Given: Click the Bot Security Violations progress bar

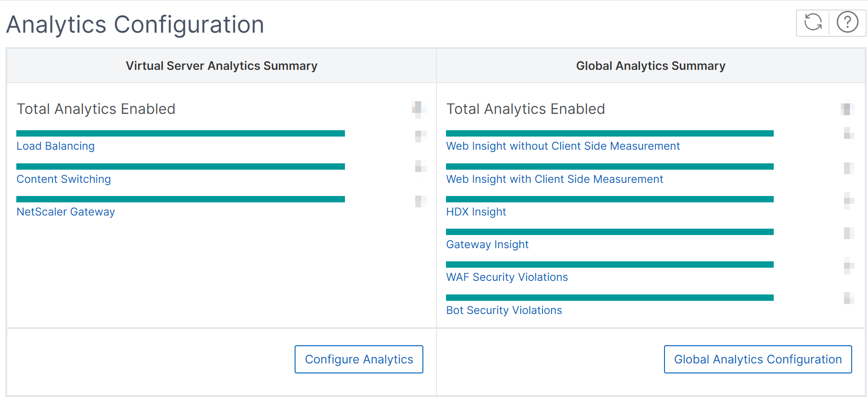Looking at the screenshot, I should pos(610,298).
